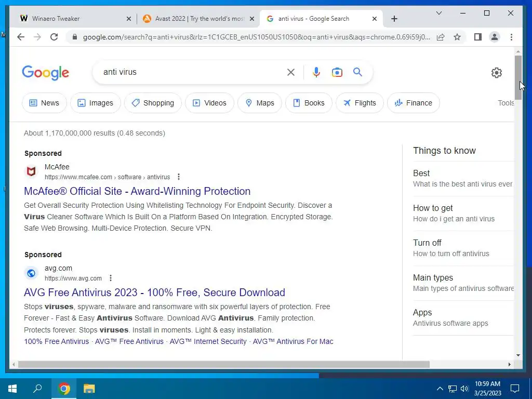Go back to the previous page
This screenshot has height=399, width=532.
(x=21, y=37)
